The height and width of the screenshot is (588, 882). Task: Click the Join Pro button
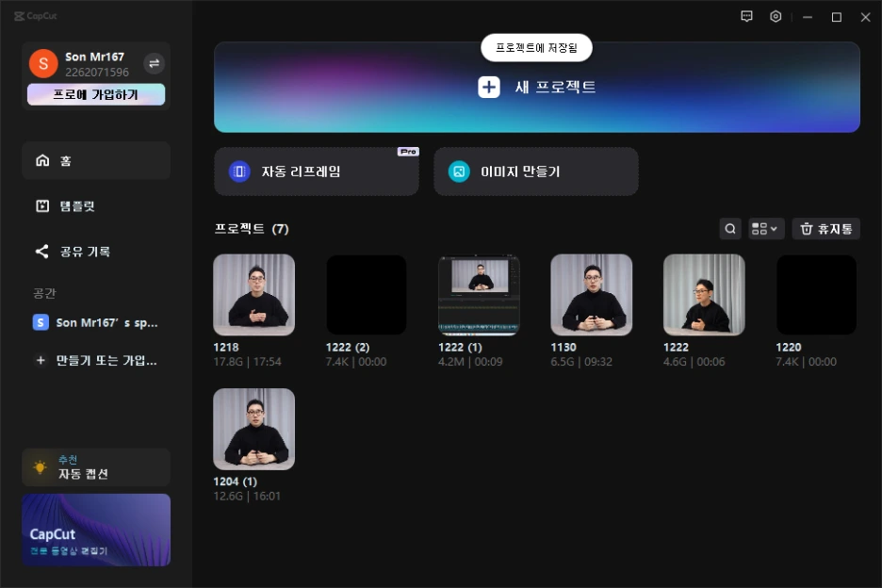coord(96,94)
